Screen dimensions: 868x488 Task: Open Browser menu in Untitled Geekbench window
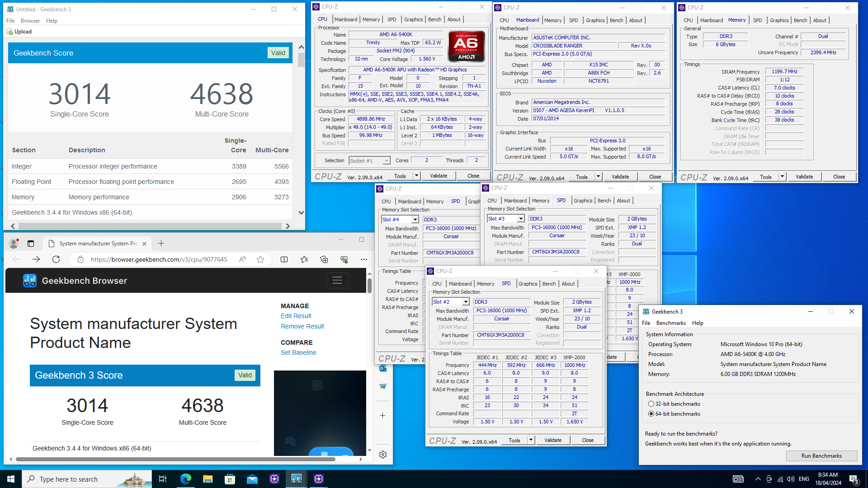point(30,21)
